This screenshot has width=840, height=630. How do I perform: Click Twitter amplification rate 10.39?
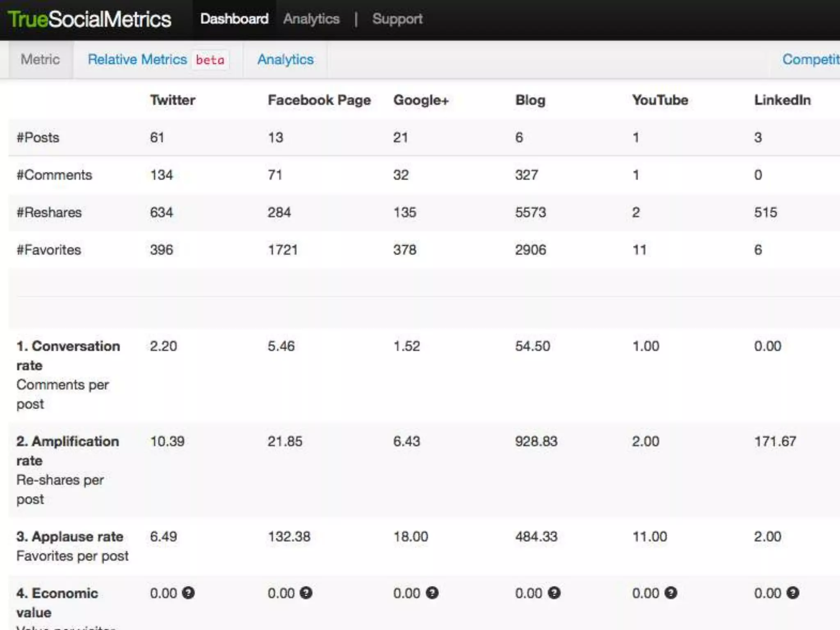167,441
